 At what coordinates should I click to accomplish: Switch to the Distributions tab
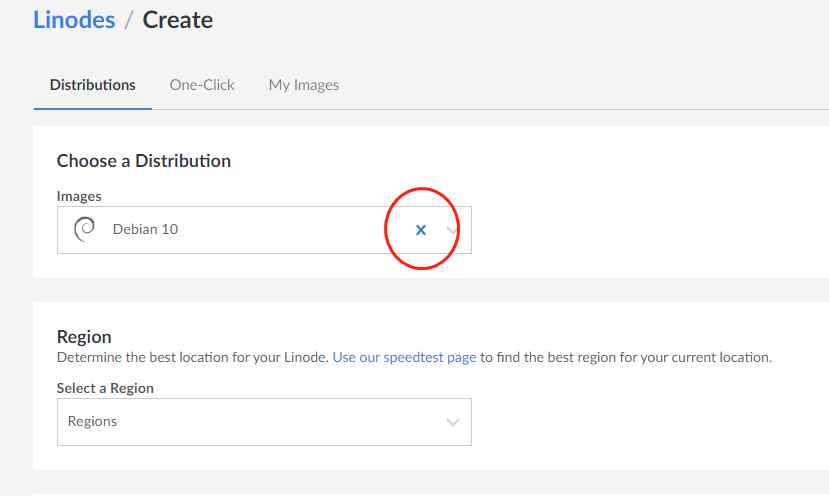93,85
